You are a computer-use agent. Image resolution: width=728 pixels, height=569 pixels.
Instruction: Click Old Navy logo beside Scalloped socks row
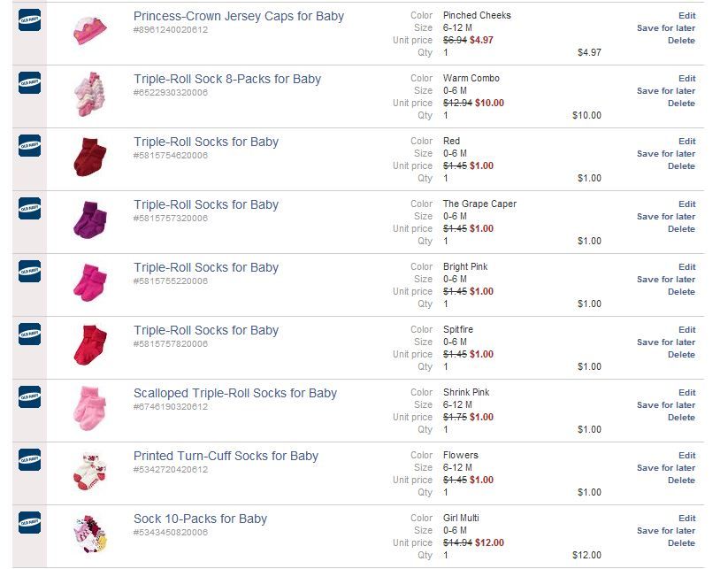[30, 396]
